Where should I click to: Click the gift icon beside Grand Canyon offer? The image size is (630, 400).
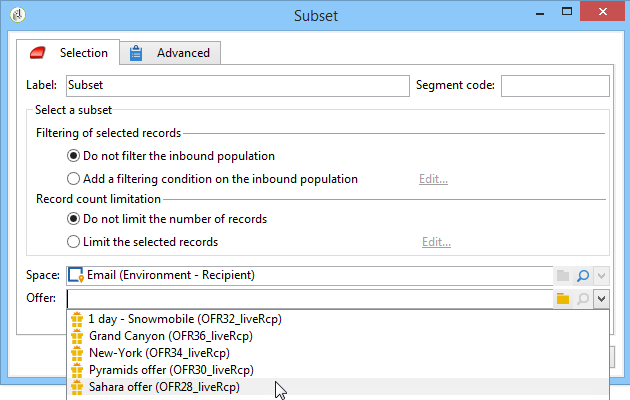(76, 336)
